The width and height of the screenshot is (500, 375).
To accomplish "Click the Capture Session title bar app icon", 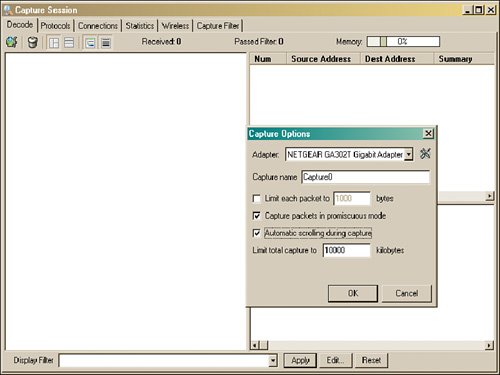I will 8,10.
